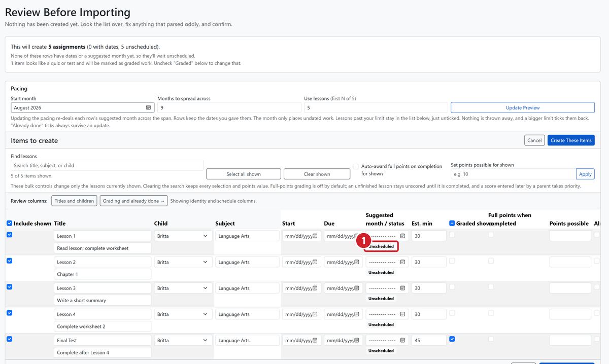Open Due date calendar icon for Lesson 3
Viewport: 609px width, 364px height.
(x=357, y=288)
